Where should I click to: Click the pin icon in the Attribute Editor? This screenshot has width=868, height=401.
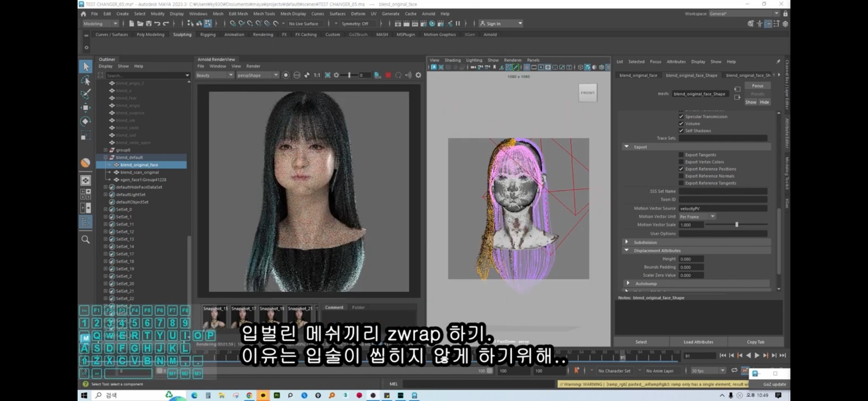(778, 61)
